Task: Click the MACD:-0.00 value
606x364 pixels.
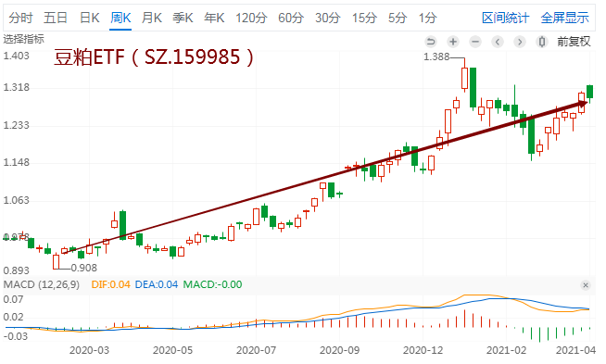Action: pyautogui.click(x=212, y=284)
